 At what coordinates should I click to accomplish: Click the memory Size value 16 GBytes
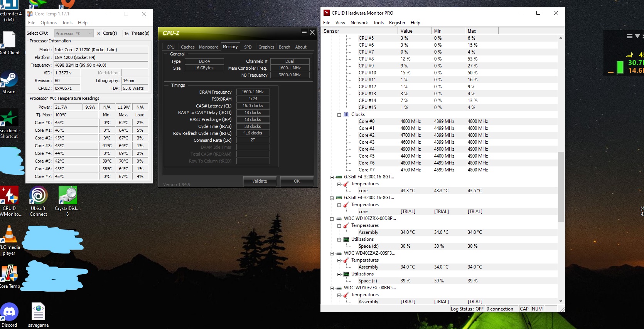tap(204, 68)
